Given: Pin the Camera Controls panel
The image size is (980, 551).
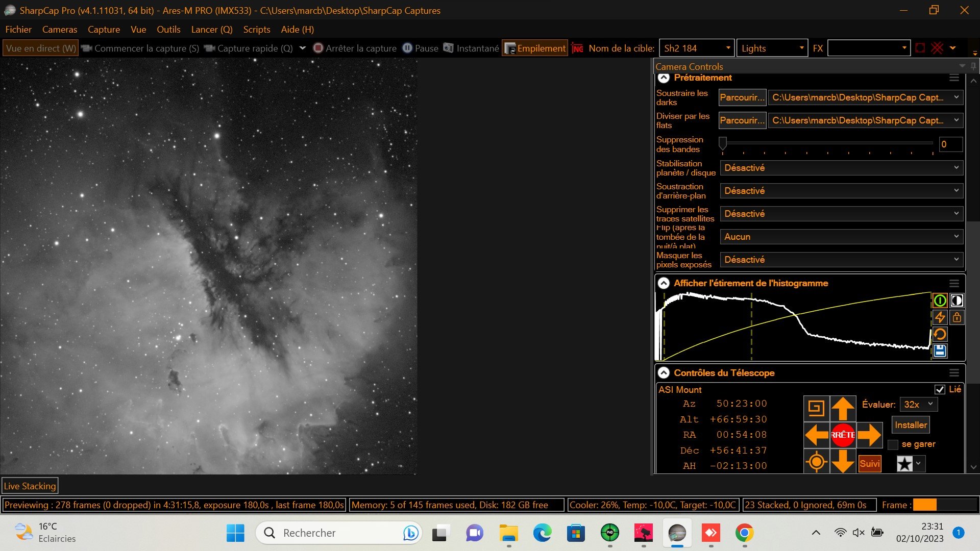Looking at the screenshot, I should click(x=973, y=66).
